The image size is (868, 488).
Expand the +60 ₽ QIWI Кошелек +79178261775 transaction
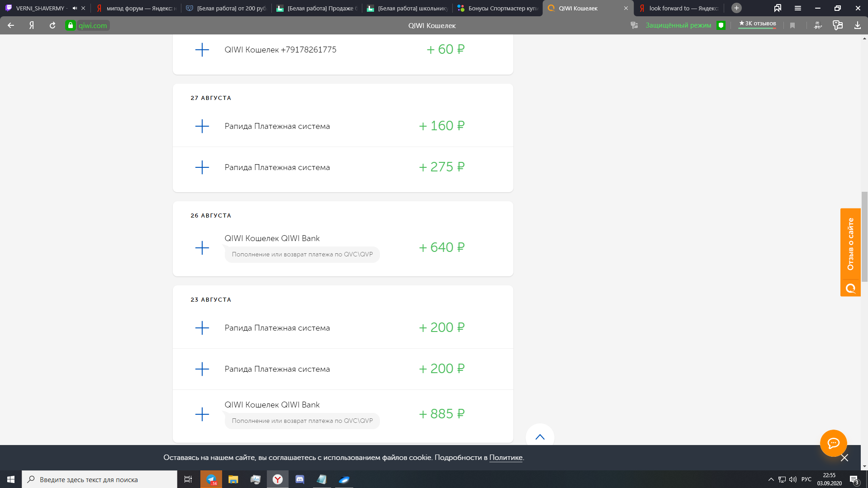(202, 50)
